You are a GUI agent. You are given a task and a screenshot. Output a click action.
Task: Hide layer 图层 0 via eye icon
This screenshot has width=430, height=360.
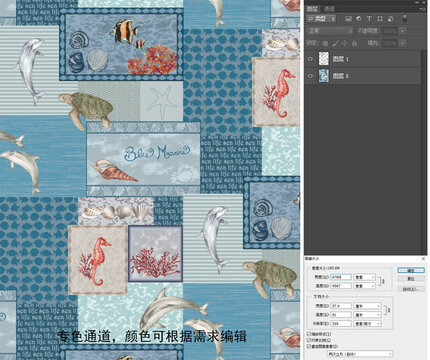(x=310, y=76)
